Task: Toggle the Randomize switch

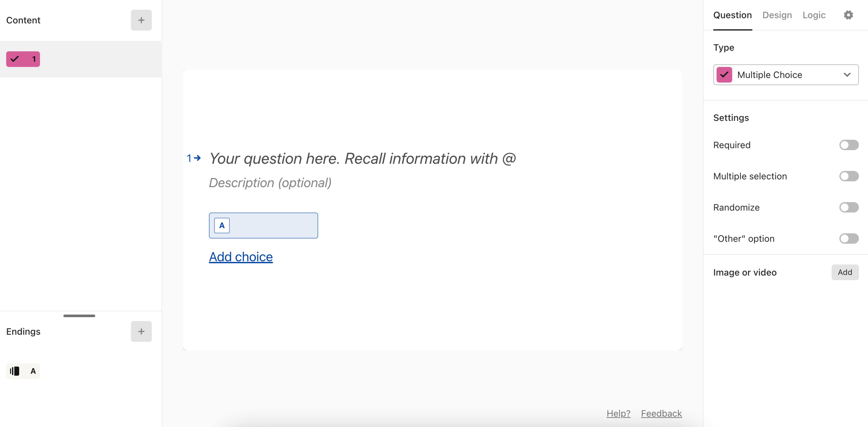Action: tap(849, 207)
